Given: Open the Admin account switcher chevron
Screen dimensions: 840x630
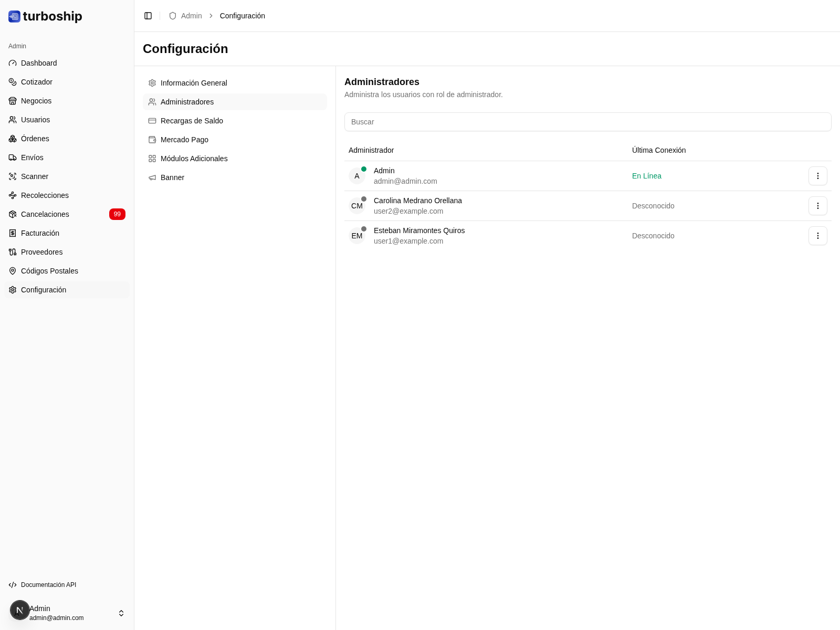Looking at the screenshot, I should pos(121,613).
